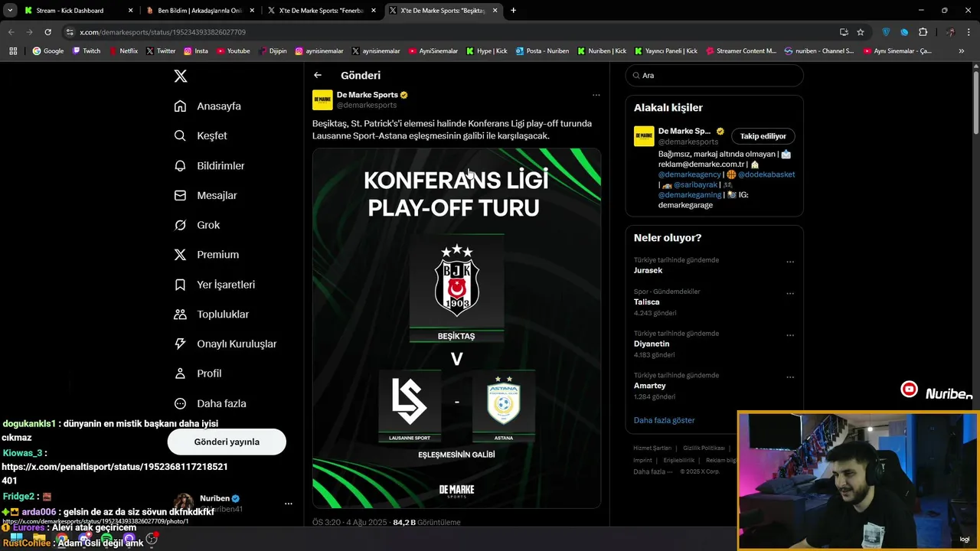The image size is (980, 551).
Task: Click the browser back arrow
Action: click(x=11, y=32)
